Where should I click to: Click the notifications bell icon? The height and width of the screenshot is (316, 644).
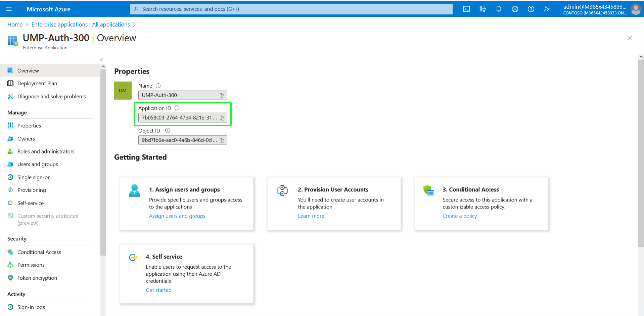click(499, 9)
